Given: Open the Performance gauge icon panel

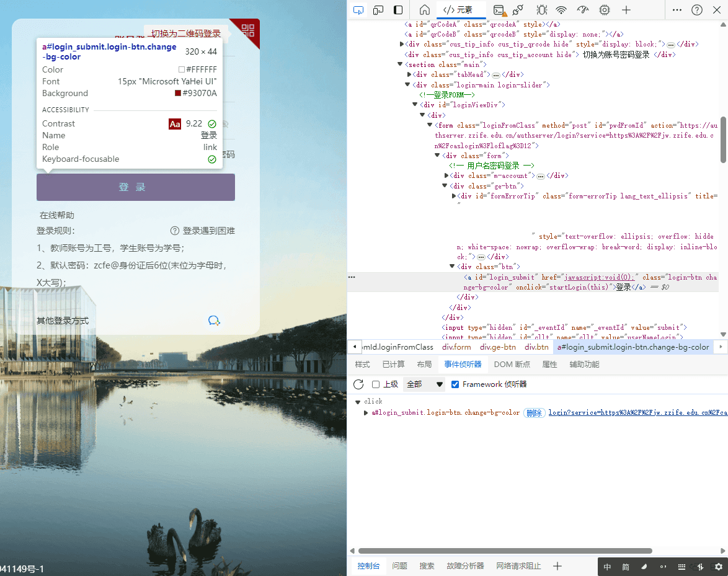Looking at the screenshot, I should 582,10.
